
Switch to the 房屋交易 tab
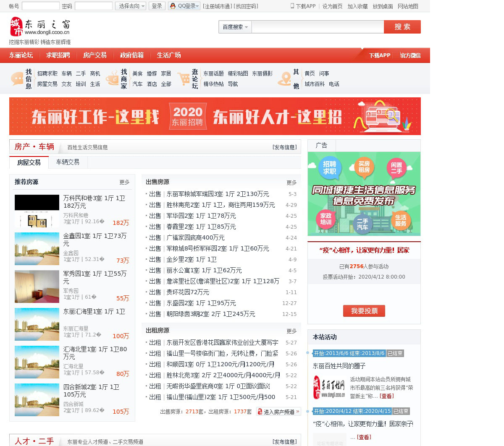[29, 162]
